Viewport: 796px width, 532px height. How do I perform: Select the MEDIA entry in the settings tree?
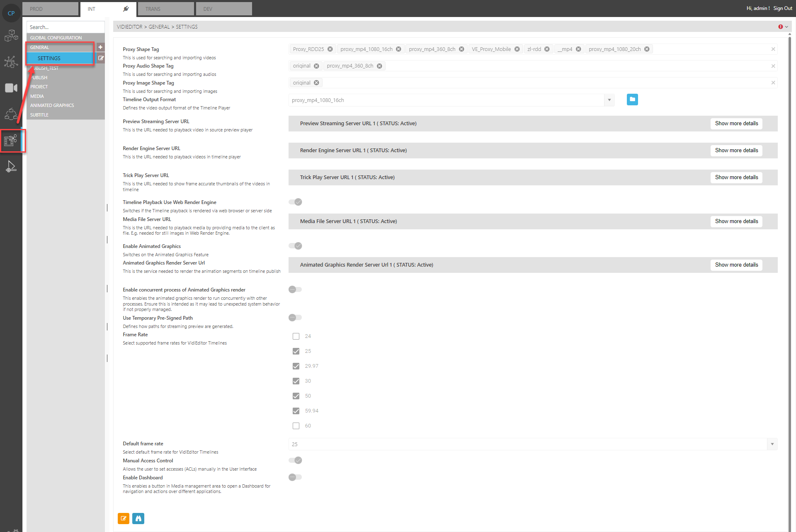tap(37, 96)
